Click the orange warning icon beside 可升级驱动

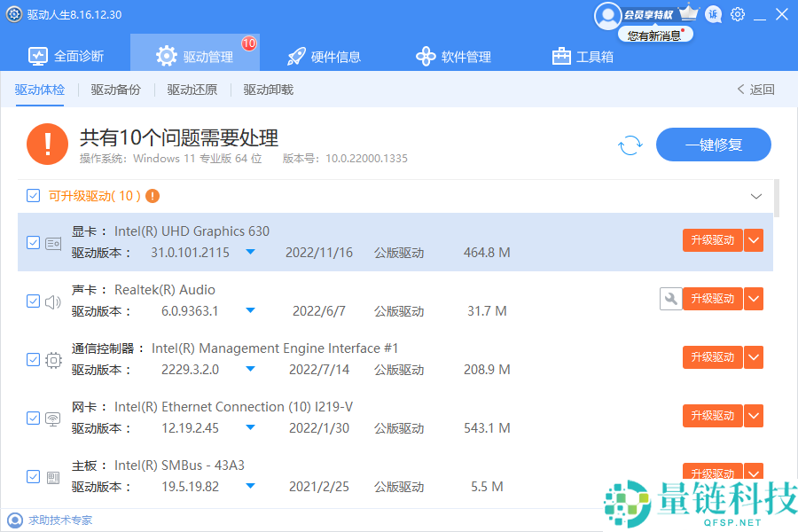[153, 196]
